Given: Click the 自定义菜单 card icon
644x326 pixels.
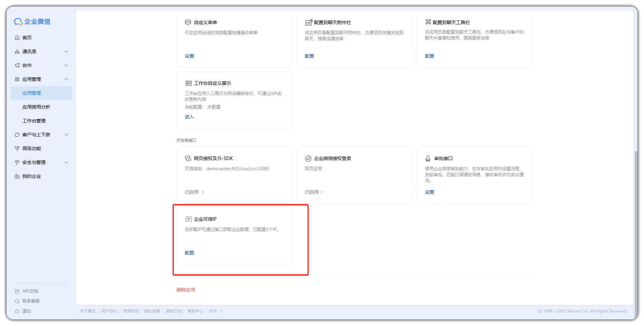Looking at the screenshot, I should (188, 22).
